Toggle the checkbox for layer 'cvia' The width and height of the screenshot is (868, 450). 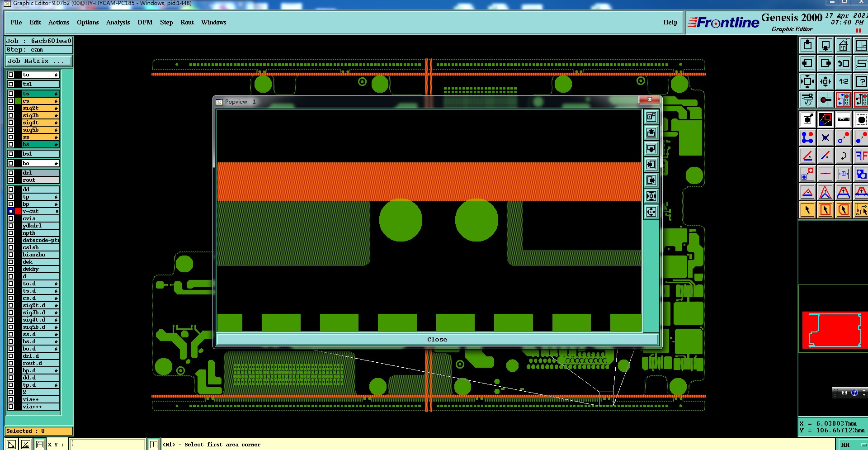point(11,218)
